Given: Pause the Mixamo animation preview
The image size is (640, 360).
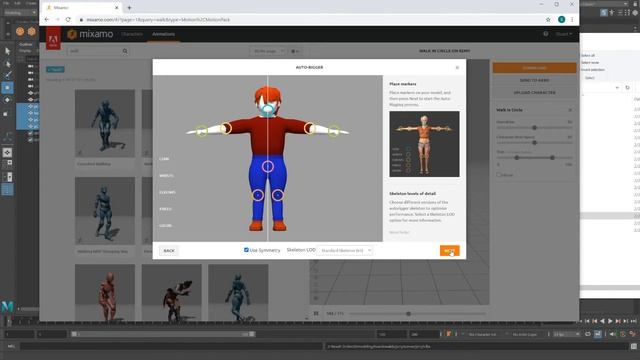Looking at the screenshot, I should (316, 313).
